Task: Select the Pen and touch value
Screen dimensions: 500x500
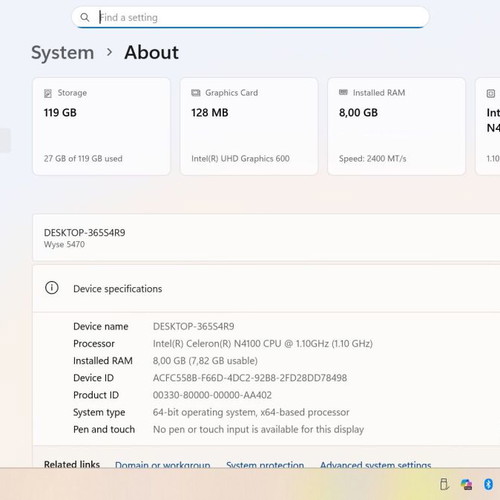Action: (258, 429)
